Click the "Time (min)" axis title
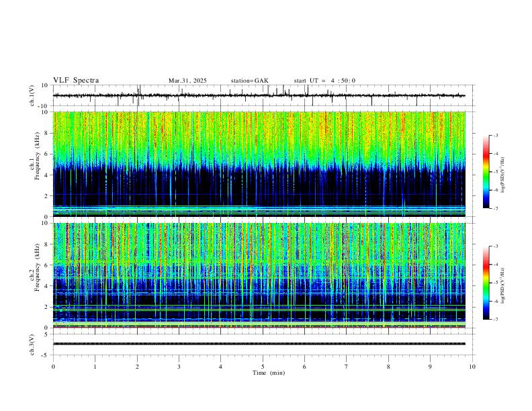The image size is (532, 411). tap(269, 373)
